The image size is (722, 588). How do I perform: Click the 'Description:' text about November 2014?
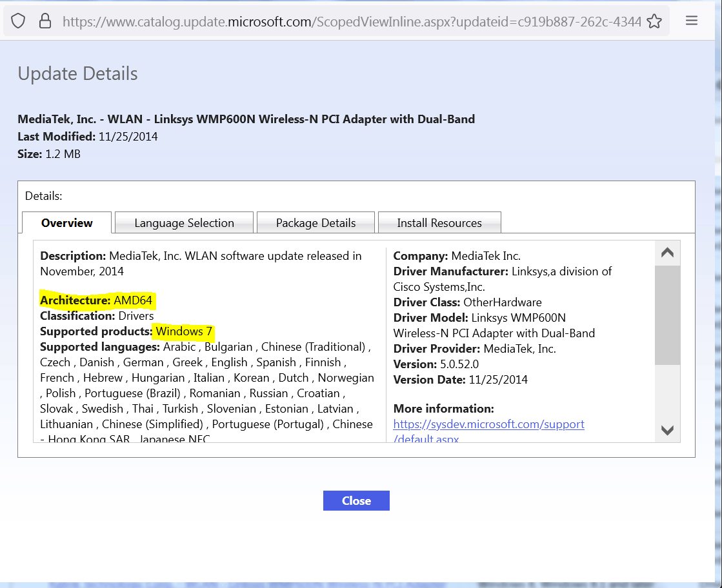click(x=201, y=263)
